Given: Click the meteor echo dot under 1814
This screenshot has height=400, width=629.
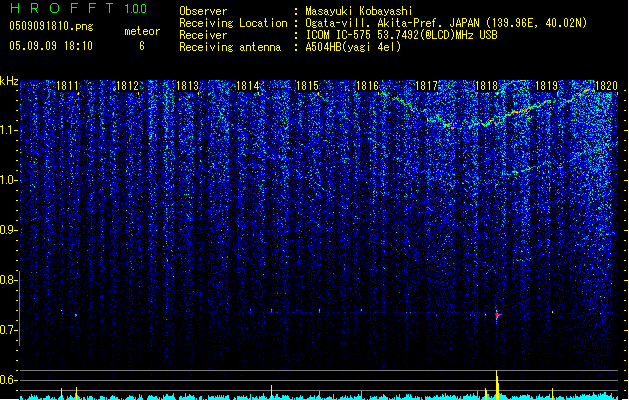Looking at the screenshot, I should (x=272, y=311).
